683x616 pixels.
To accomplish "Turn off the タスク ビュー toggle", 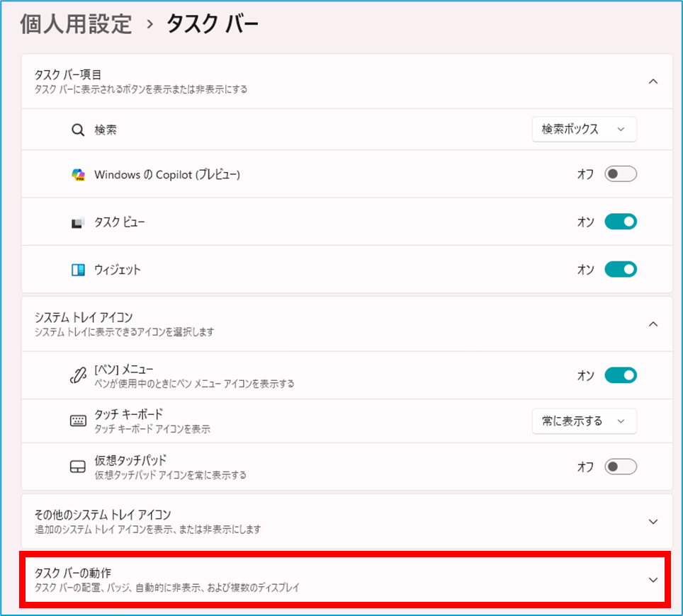I will (x=620, y=222).
